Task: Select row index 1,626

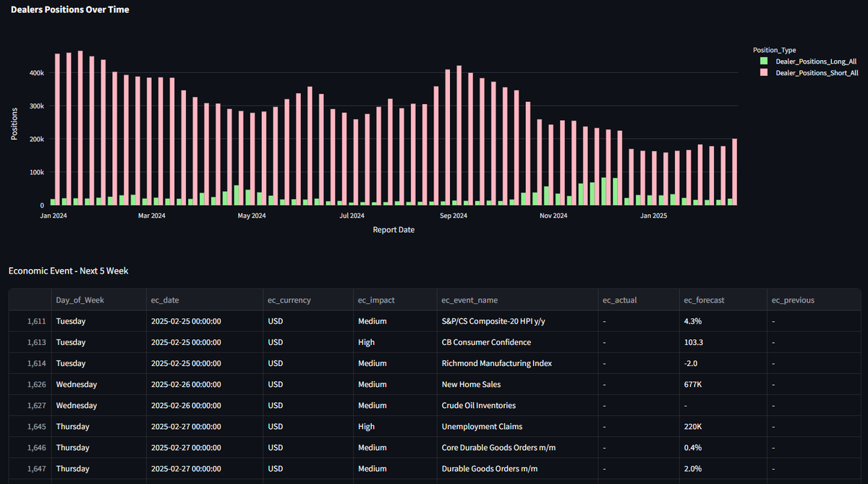Action: click(30, 384)
